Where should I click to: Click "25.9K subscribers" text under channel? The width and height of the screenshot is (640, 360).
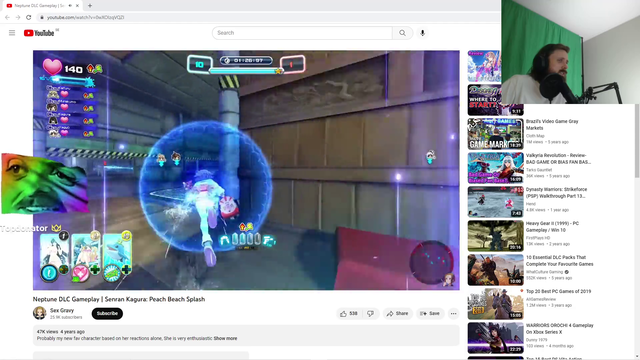pos(66,317)
